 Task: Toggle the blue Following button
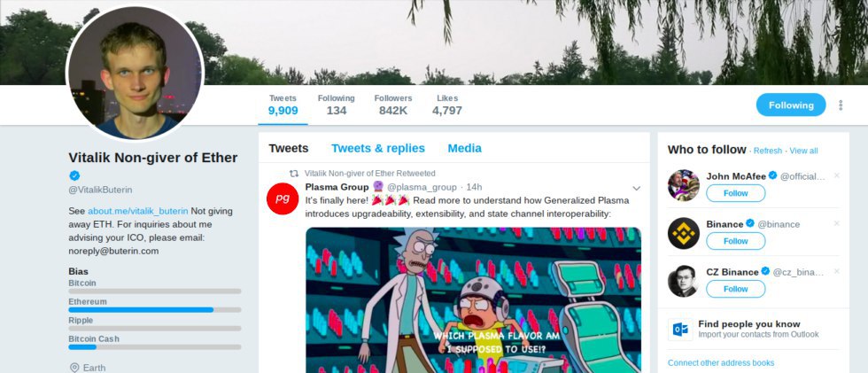[x=790, y=105]
